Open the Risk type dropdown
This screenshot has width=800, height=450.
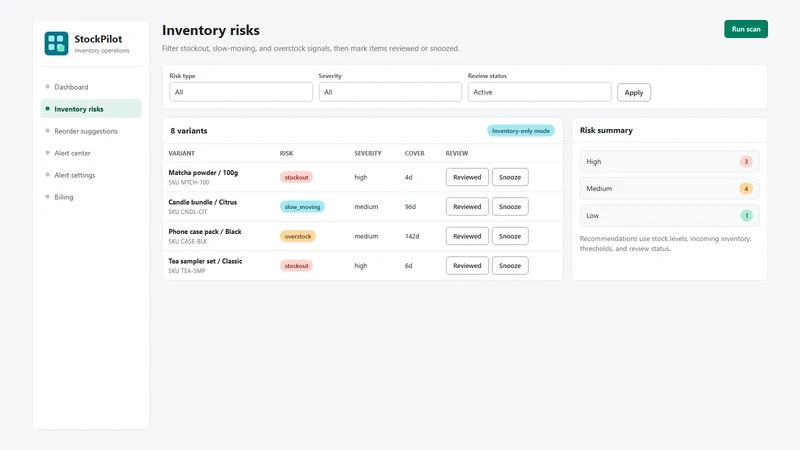tap(241, 92)
